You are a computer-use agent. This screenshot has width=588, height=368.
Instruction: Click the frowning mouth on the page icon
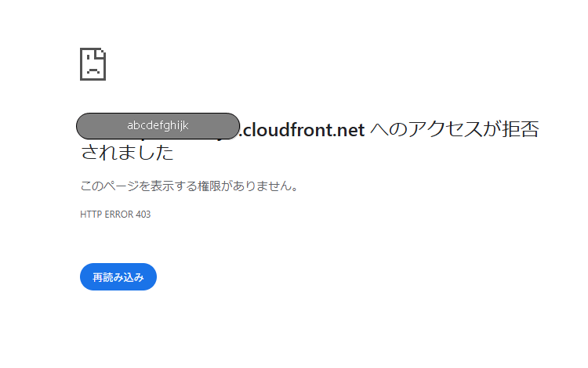[x=93, y=70]
